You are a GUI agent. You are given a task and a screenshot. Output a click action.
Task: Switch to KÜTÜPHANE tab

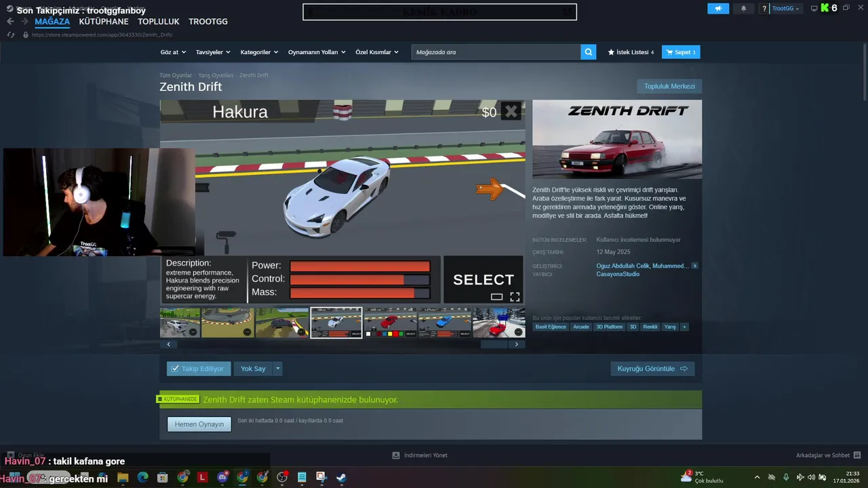click(104, 22)
